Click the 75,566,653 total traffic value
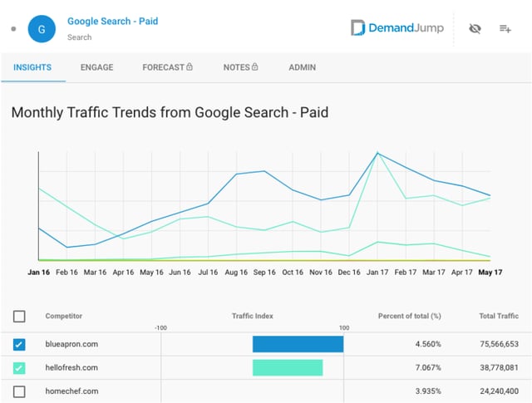 [x=499, y=344]
